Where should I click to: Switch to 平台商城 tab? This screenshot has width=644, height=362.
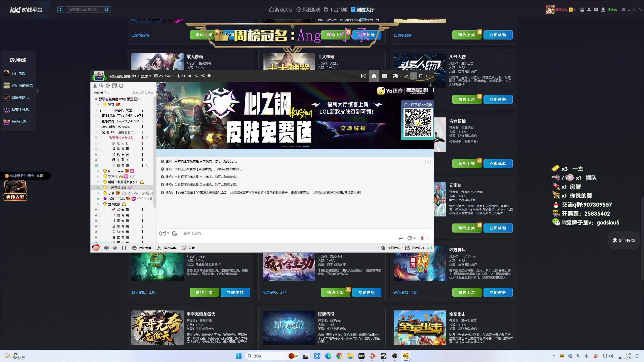pos(336,10)
